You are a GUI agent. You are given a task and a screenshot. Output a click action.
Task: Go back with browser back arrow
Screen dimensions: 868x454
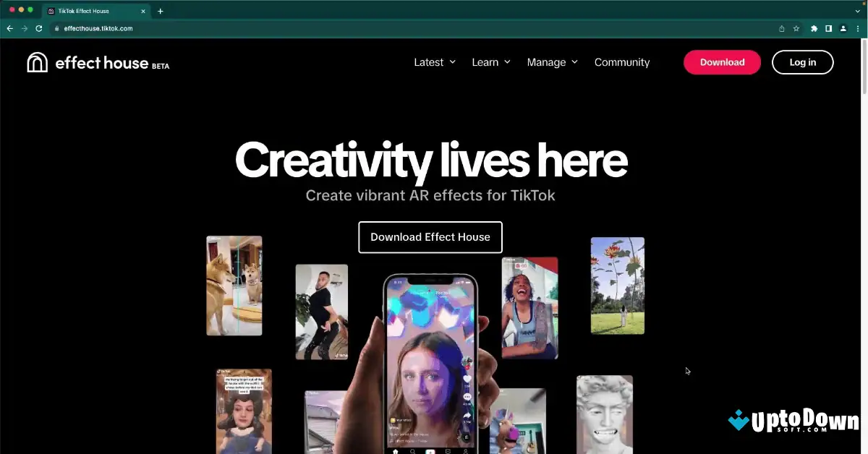[9, 28]
